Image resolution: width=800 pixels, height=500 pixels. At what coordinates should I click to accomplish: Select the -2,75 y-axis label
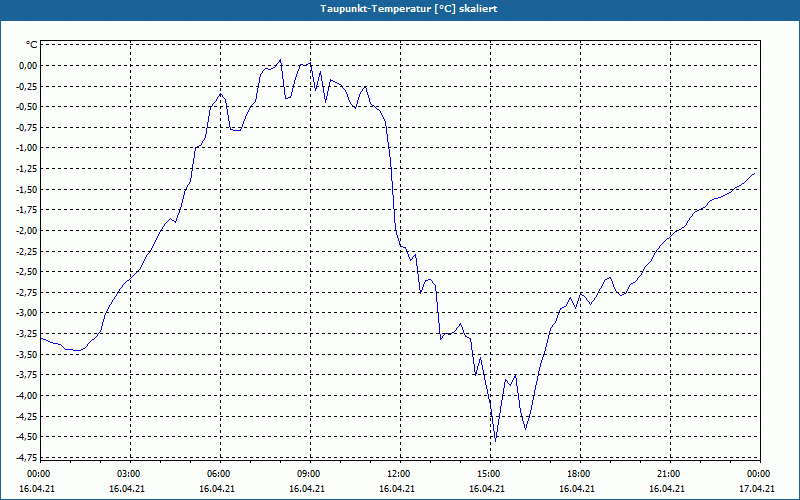coord(27,292)
